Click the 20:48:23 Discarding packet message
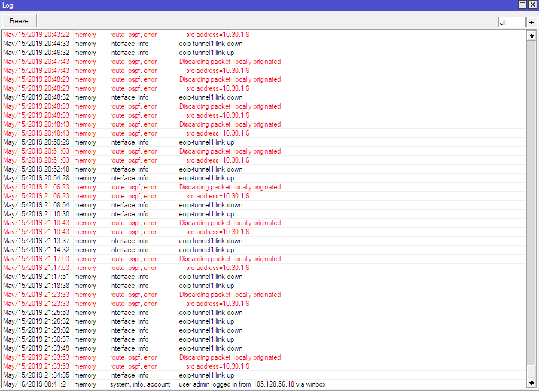Viewport: 539px width, 392px height. (230, 79)
